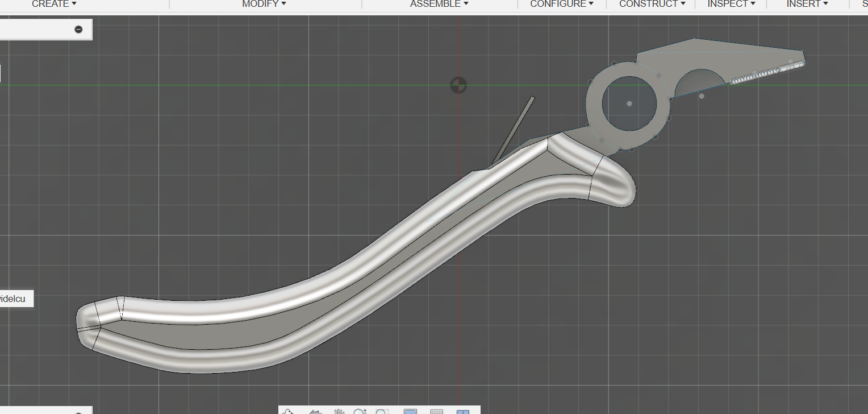Expand the ASSEMBLE dropdown menu
This screenshot has width=868, height=414.
pos(439,4)
